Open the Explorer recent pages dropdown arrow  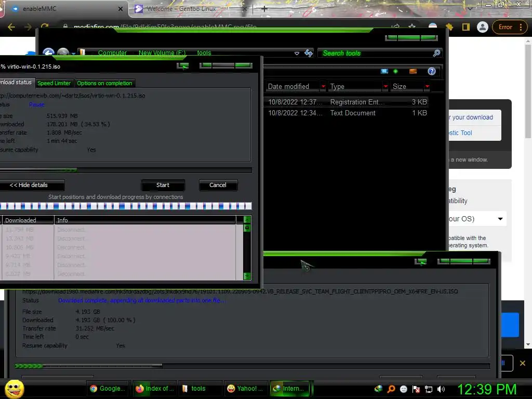(73, 54)
